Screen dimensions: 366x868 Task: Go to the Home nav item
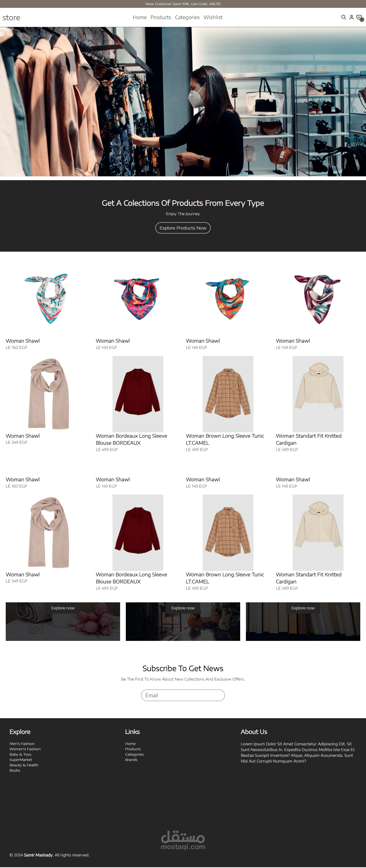(x=139, y=17)
